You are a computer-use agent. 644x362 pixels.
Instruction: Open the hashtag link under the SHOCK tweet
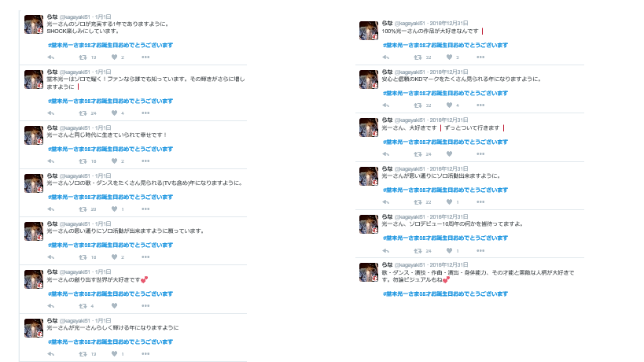pyautogui.click(x=111, y=45)
